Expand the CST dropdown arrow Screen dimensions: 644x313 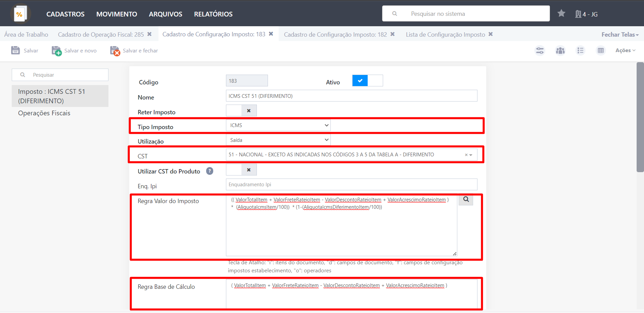471,155
